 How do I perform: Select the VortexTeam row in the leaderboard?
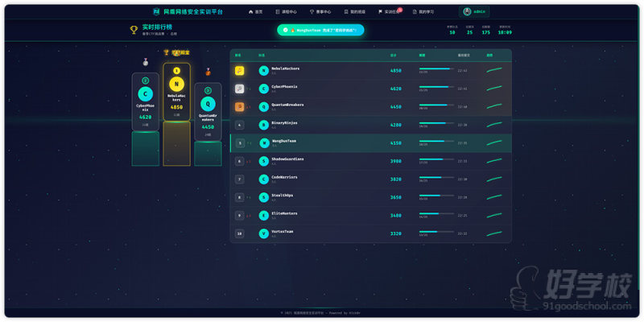tap(370, 233)
